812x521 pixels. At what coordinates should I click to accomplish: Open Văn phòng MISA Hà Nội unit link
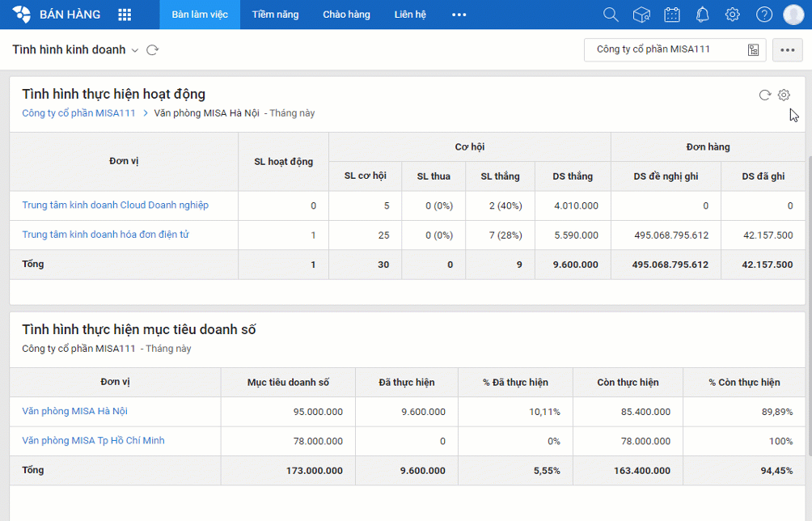click(x=74, y=411)
